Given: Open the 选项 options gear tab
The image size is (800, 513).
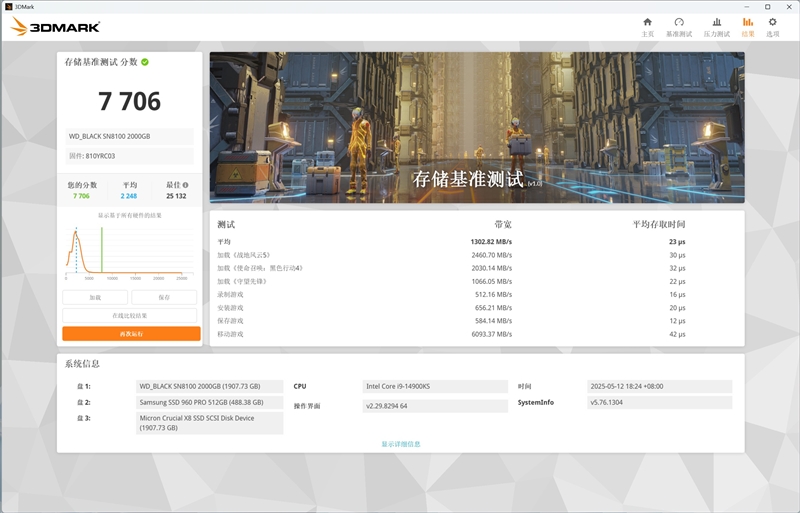Looking at the screenshot, I should pyautogui.click(x=772, y=27).
